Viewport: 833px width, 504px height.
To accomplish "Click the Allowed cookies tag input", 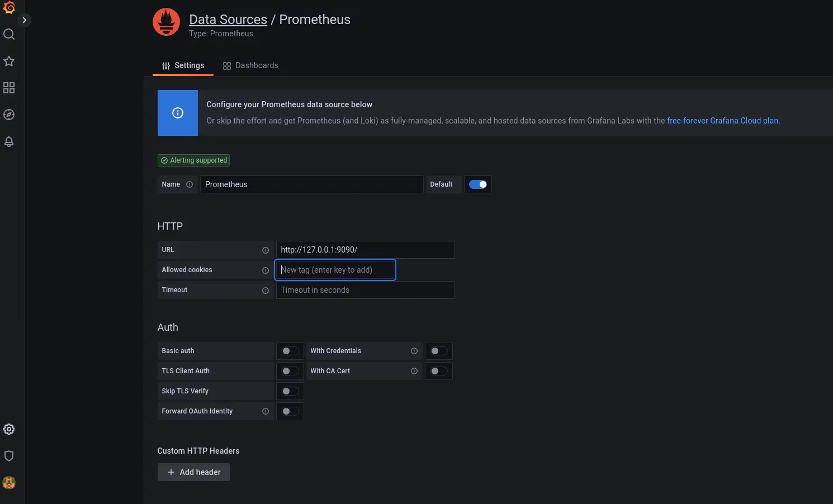I will 335,270.
